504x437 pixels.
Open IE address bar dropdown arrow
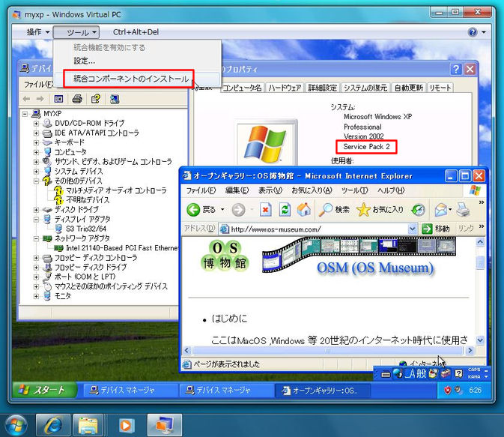point(412,229)
